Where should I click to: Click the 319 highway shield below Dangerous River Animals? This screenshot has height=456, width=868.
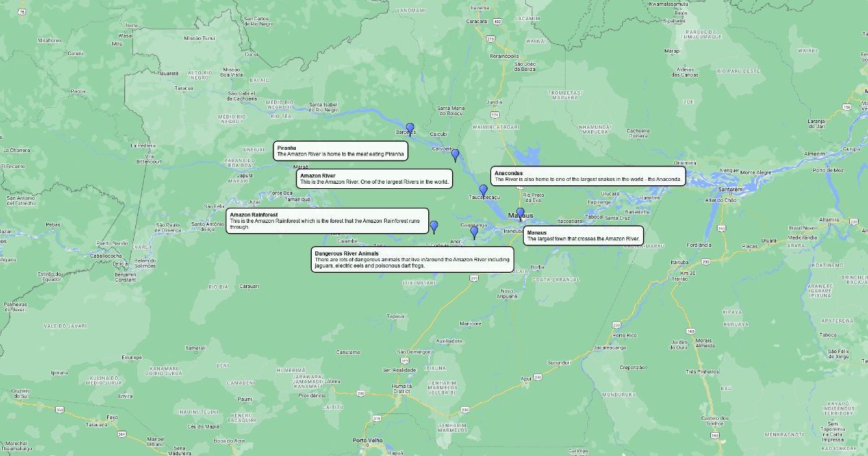pyautogui.click(x=474, y=278)
